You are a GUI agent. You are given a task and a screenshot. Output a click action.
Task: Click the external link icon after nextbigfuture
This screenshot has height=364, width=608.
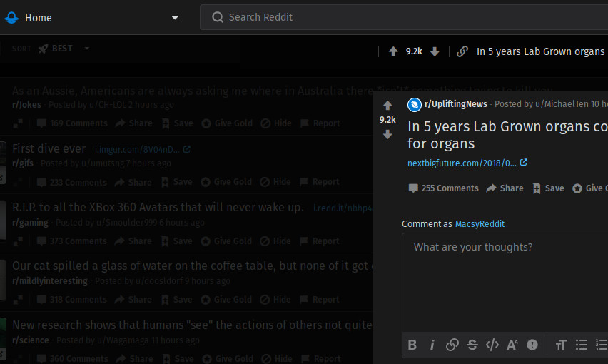(x=524, y=163)
